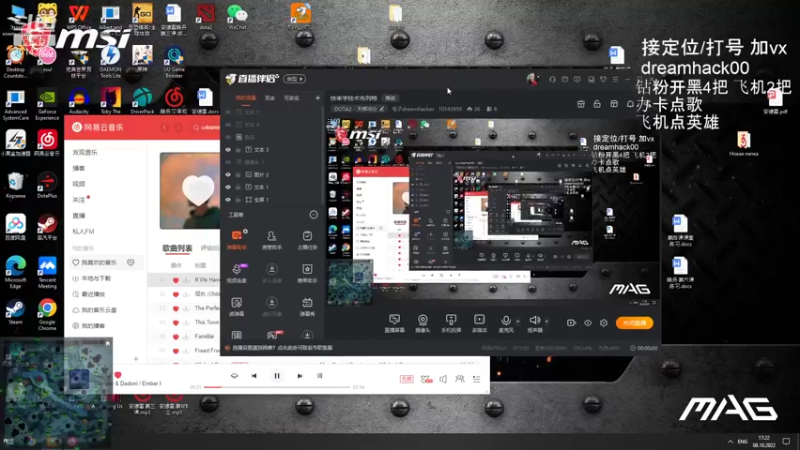Toggle visibility of 全屏 1 source
Screen dimensions: 800x450
click(x=228, y=199)
